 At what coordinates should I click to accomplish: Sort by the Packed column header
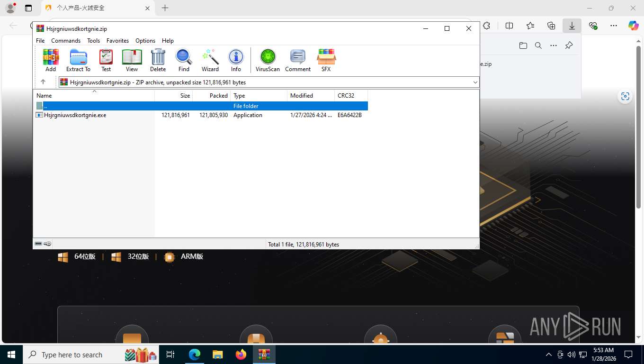[x=212, y=96]
